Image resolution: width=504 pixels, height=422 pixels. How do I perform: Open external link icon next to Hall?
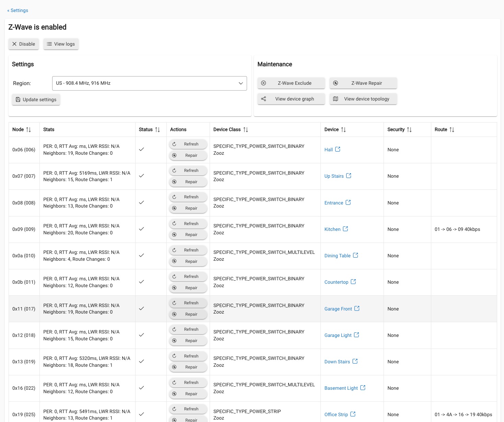pos(338,149)
